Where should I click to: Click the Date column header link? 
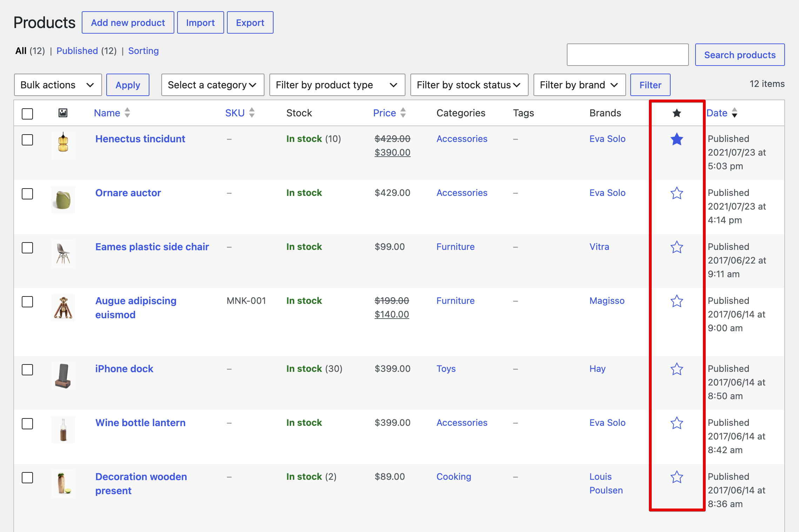[x=717, y=113]
